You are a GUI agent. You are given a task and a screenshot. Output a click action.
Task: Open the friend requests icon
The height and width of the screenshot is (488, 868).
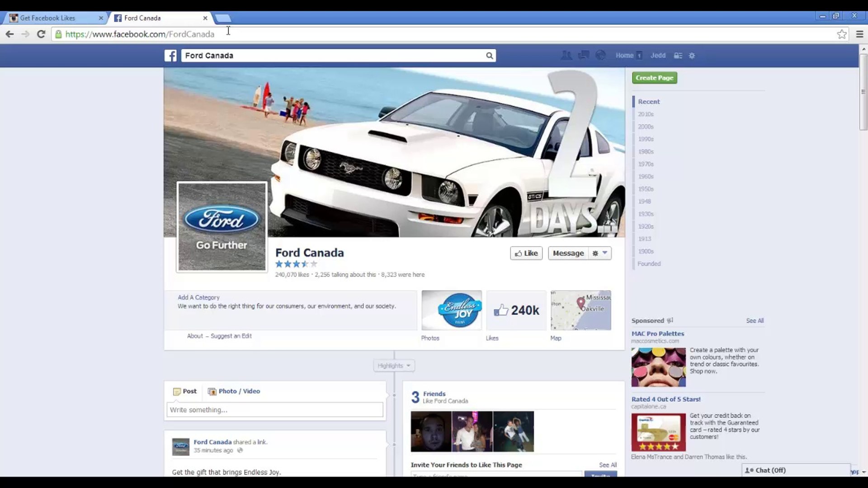[x=566, y=55]
